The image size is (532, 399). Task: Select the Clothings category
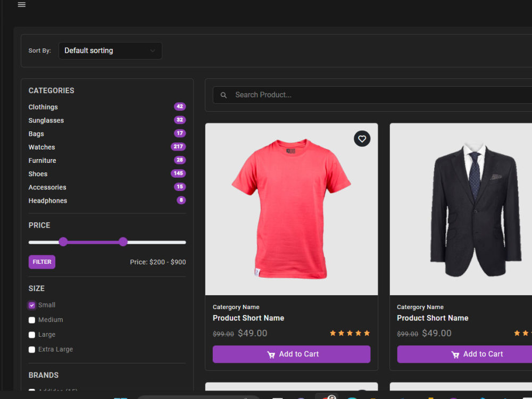point(43,107)
